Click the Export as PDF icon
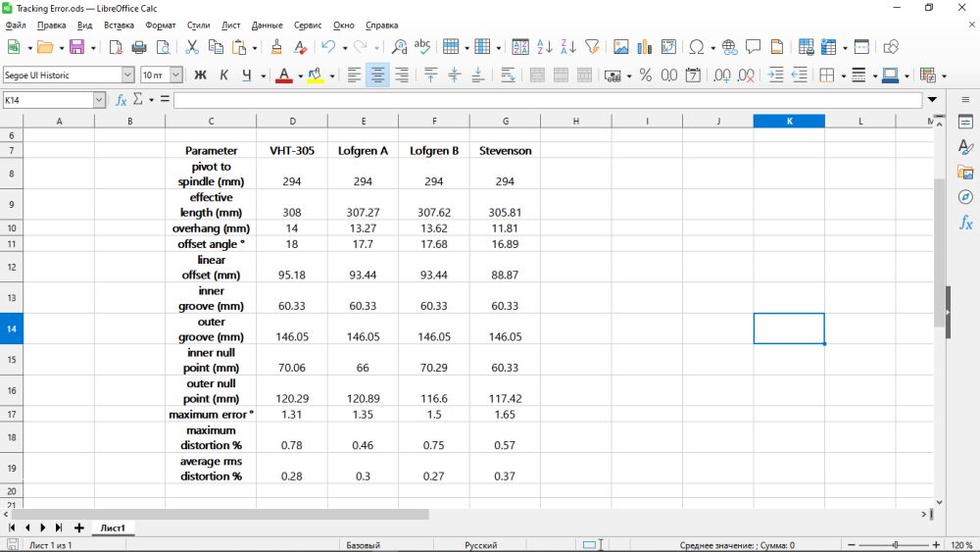 click(116, 46)
